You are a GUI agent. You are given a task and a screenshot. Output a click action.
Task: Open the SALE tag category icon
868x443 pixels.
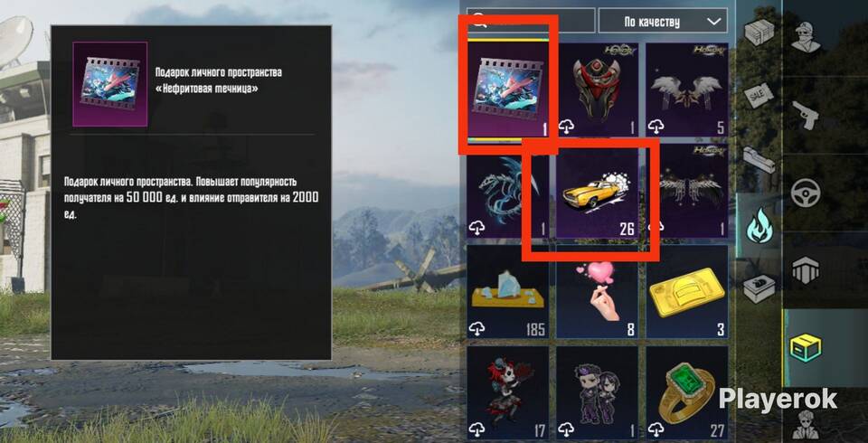point(758,94)
